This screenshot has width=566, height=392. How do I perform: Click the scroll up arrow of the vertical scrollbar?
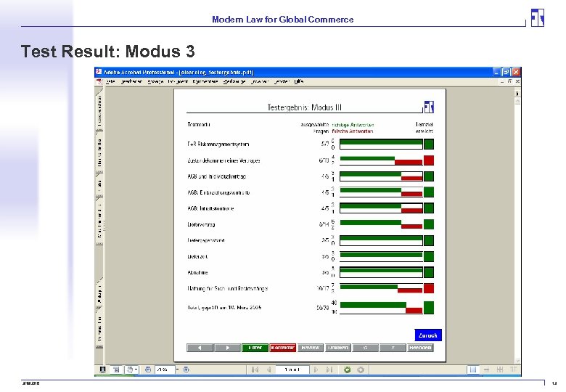click(517, 102)
